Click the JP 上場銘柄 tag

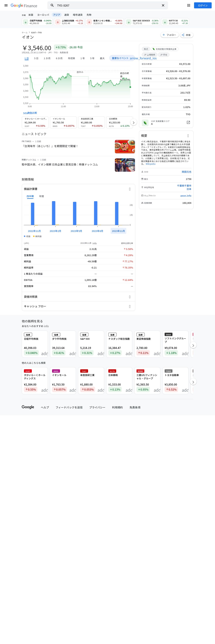click(x=149, y=55)
